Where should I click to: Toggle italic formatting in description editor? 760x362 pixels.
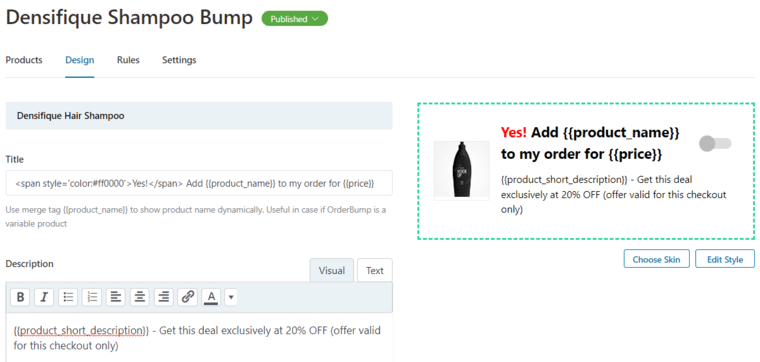click(44, 297)
